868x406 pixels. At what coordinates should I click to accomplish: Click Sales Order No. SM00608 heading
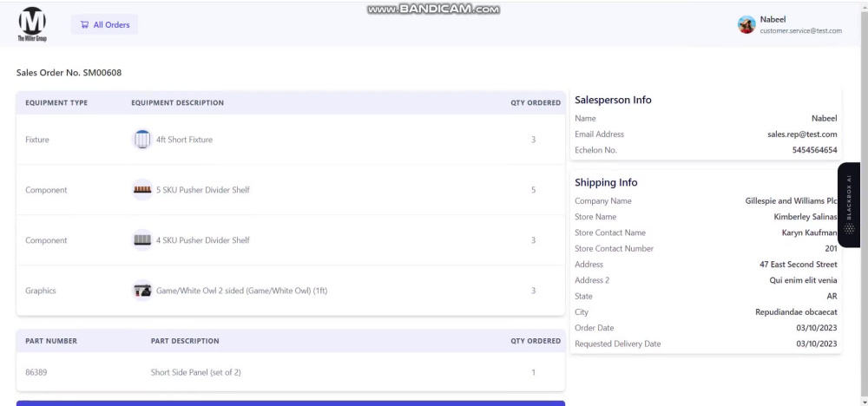click(x=69, y=73)
